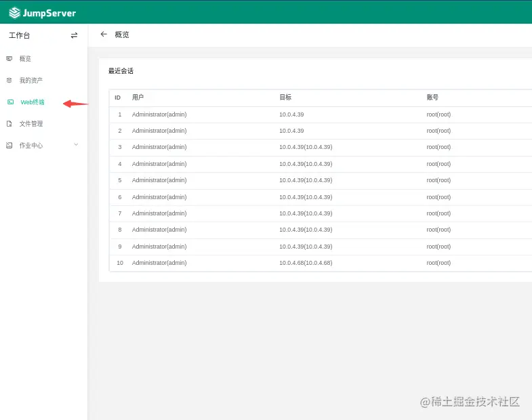
Task: Click the 概览 sidebar monitor icon
Action: (9, 59)
